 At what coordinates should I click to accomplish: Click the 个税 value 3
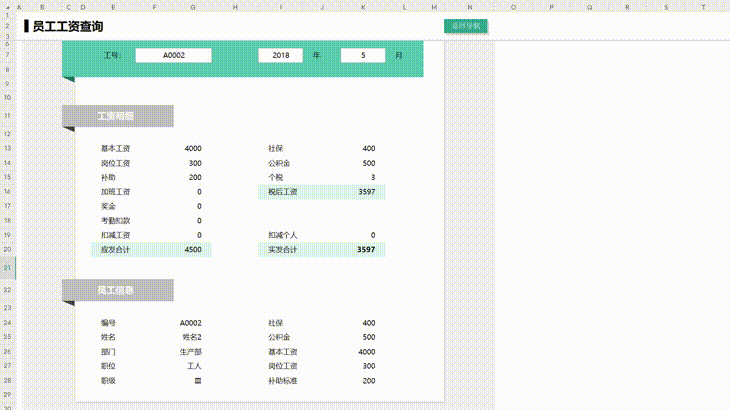pyautogui.click(x=372, y=177)
